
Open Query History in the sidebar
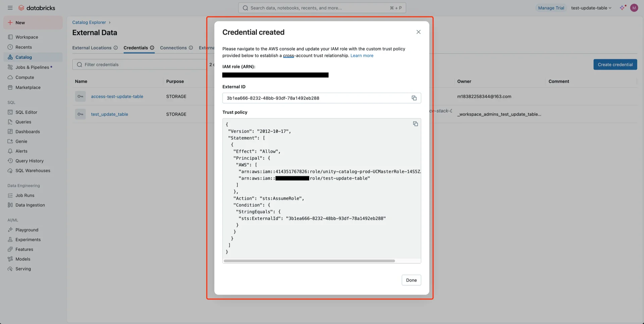click(33, 161)
